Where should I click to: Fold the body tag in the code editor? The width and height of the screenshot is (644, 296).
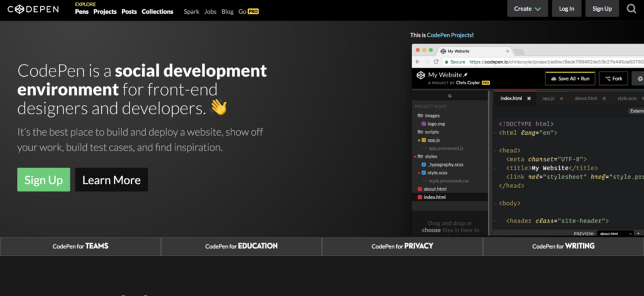495,203
